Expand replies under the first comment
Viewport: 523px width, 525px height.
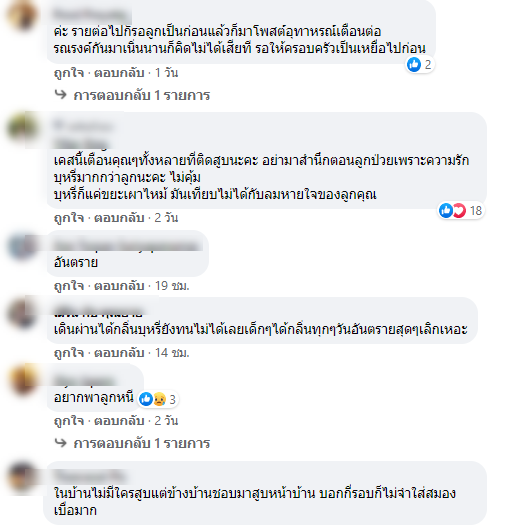142,95
